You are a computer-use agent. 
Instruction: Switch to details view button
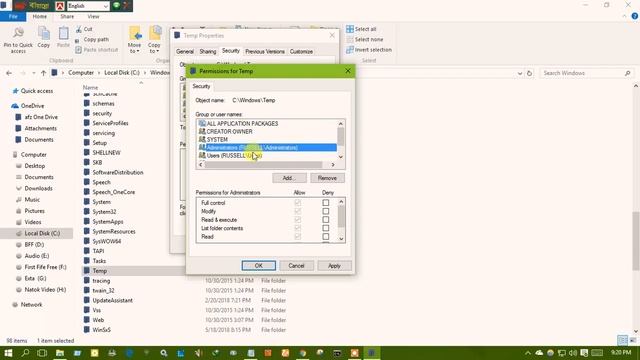coord(622,340)
